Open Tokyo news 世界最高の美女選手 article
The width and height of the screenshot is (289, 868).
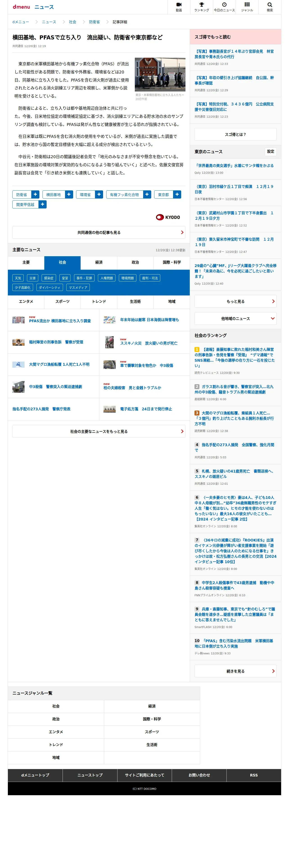coord(235,166)
